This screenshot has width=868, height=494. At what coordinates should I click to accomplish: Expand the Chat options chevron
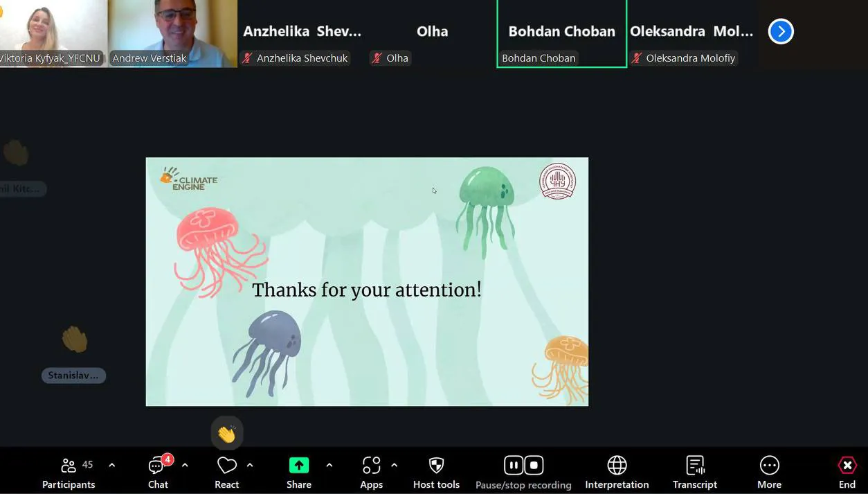(185, 465)
